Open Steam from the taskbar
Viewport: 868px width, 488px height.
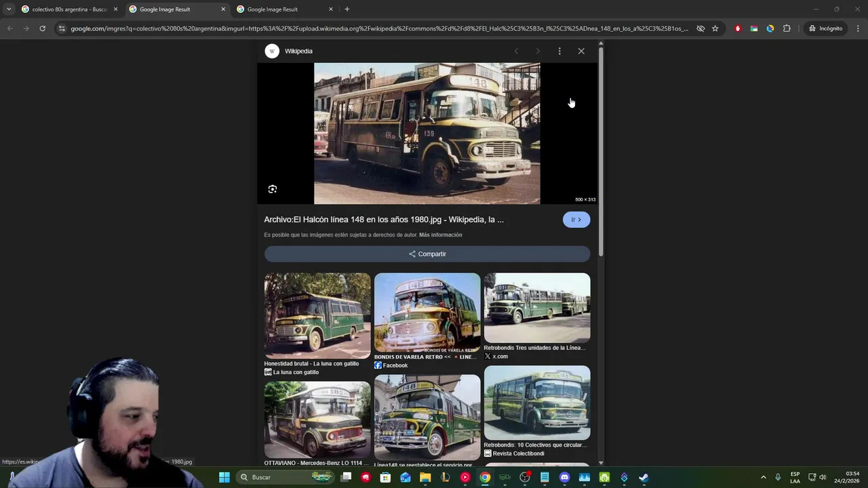pyautogui.click(x=644, y=477)
